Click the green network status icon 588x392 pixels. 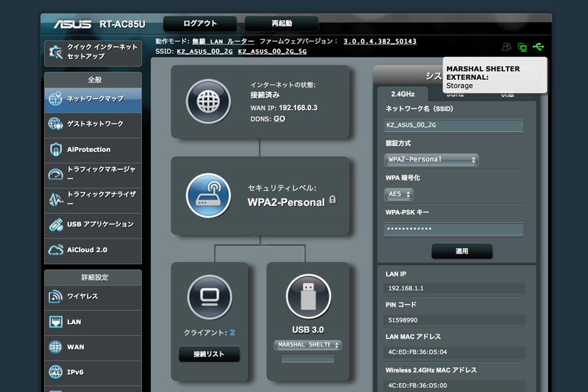(x=522, y=47)
